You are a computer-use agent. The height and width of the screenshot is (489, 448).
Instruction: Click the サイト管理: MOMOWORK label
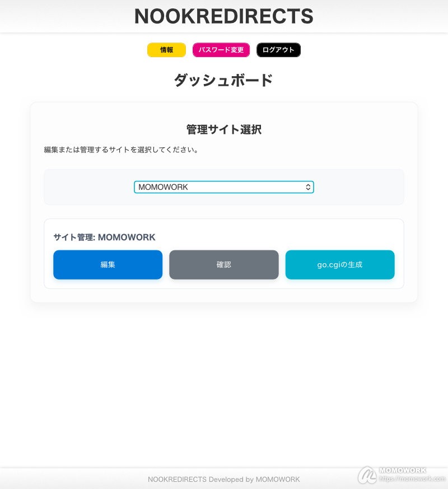[x=104, y=237]
